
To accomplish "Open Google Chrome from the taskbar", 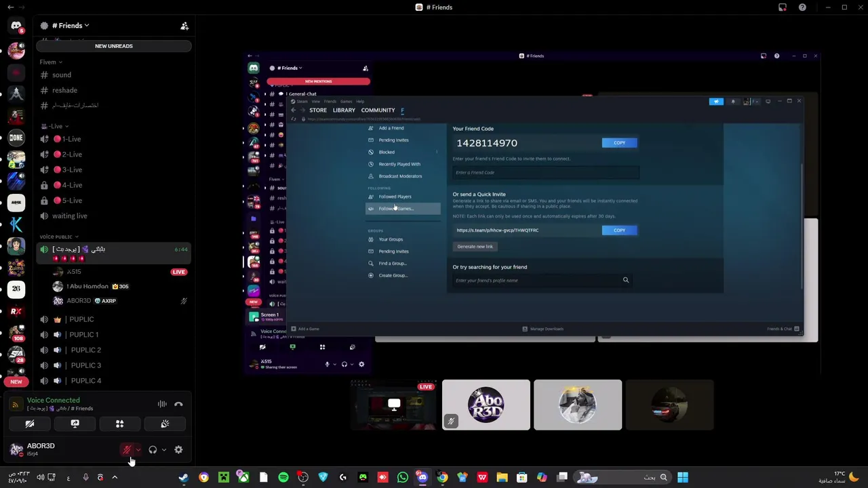I will [x=442, y=478].
